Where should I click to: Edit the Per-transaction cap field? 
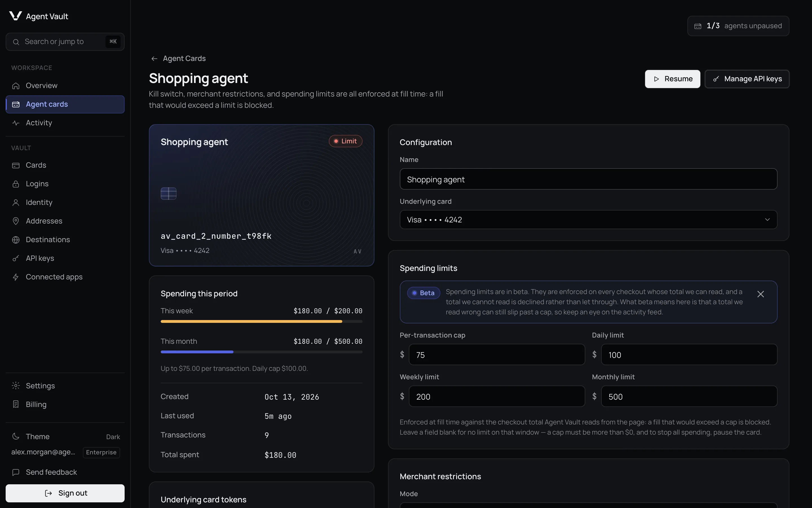click(x=497, y=354)
